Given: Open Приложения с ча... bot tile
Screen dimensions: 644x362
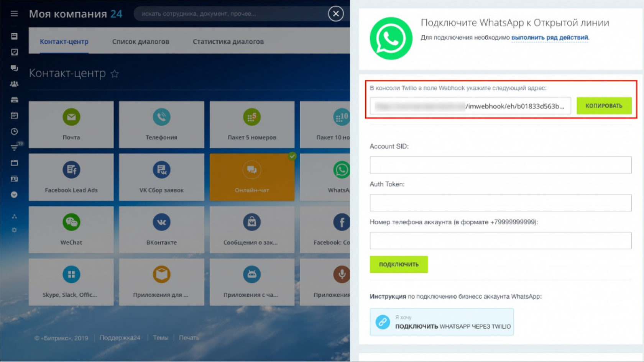Looking at the screenshot, I should 252,282.
